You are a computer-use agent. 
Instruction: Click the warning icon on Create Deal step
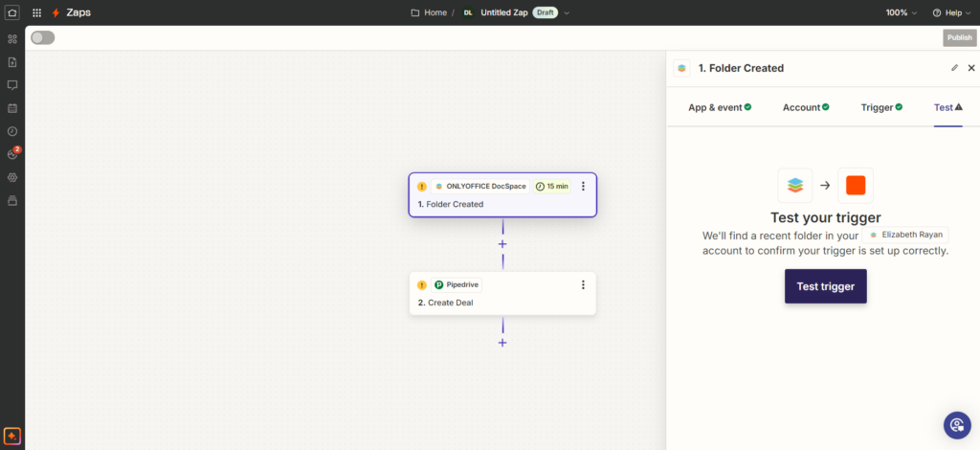click(422, 285)
